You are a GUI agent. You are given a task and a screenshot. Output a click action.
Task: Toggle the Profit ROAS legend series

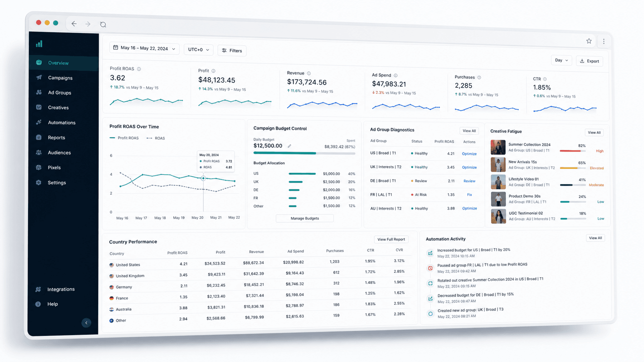(x=124, y=138)
